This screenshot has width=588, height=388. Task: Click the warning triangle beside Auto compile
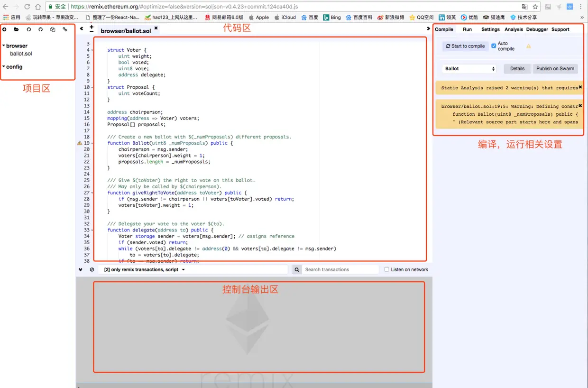[x=529, y=46]
